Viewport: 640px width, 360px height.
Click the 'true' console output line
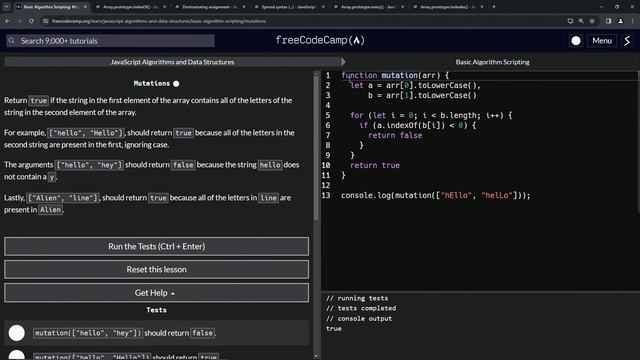tap(333, 329)
